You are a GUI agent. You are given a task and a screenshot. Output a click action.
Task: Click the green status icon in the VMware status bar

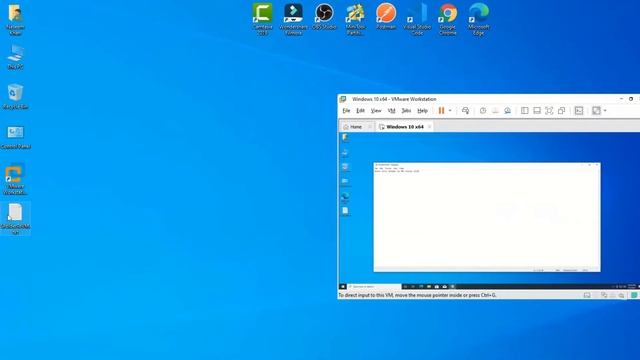pyautogui.click(x=634, y=295)
